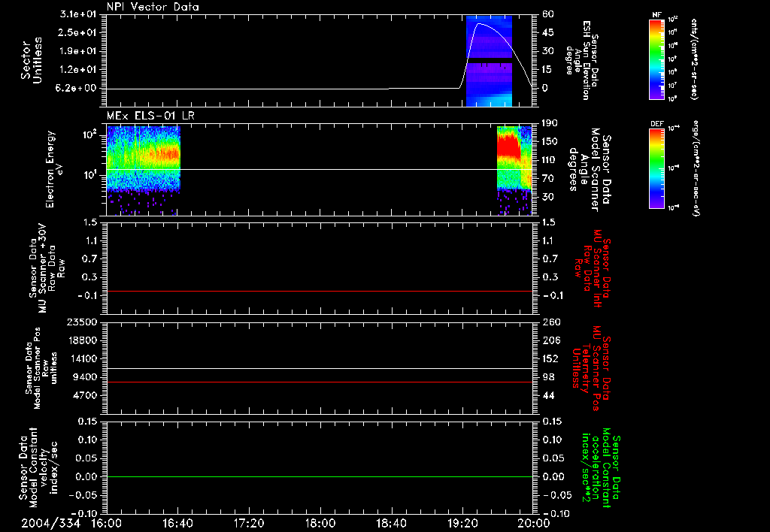770x532 pixels.
Task: Click the 18:00 time axis label
Action: coord(320,523)
